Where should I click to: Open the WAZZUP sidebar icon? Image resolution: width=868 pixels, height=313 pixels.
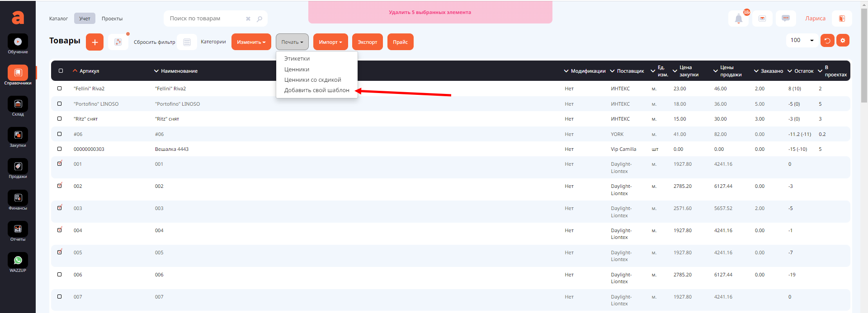coord(18,261)
